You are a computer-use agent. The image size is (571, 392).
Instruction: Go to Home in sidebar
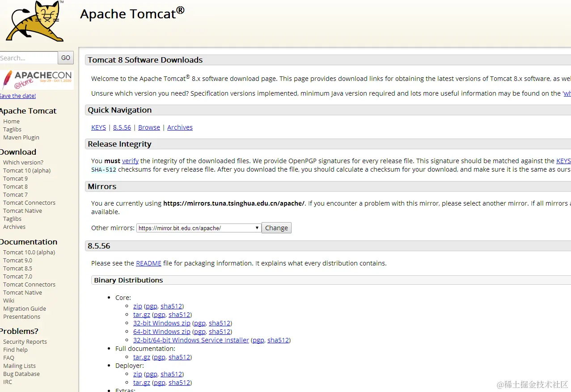pyautogui.click(x=11, y=121)
